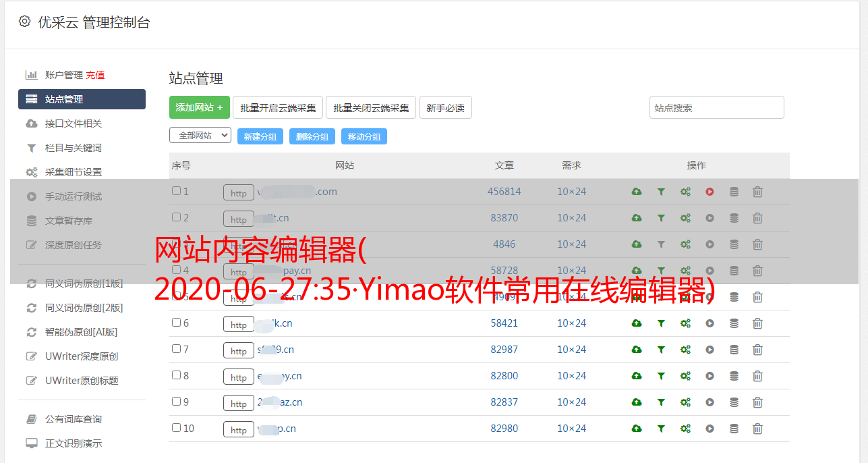The width and height of the screenshot is (868, 463).
Task: Click the trash icon in row 9
Action: point(757,402)
